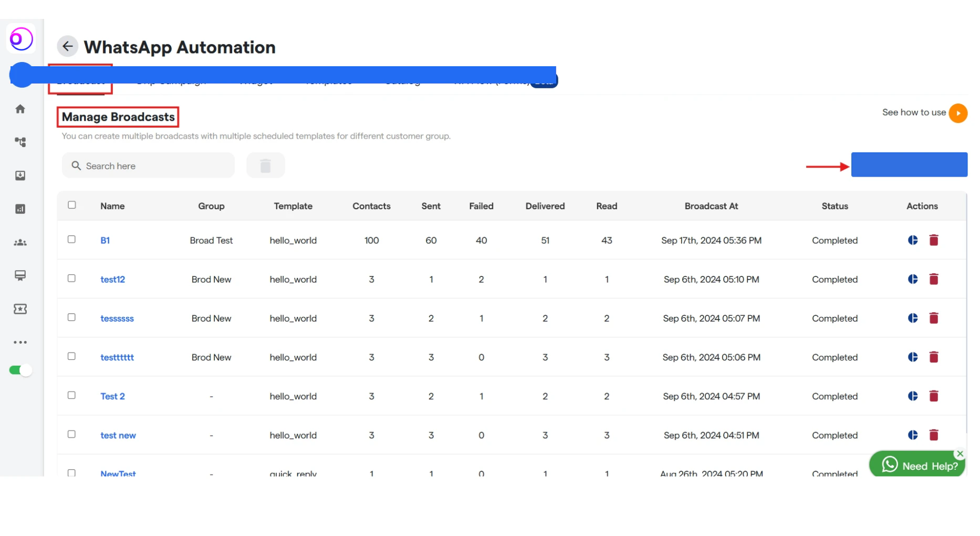Delete the testttttt broadcast
980x536 pixels.
click(934, 357)
